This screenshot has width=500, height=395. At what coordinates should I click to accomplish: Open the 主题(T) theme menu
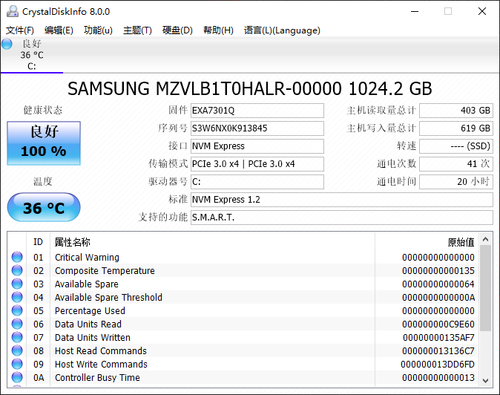click(137, 30)
